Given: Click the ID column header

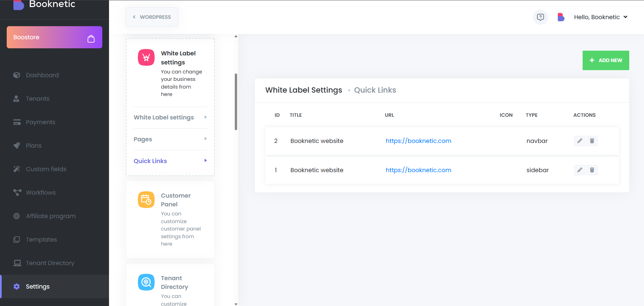Looking at the screenshot, I should tap(277, 115).
